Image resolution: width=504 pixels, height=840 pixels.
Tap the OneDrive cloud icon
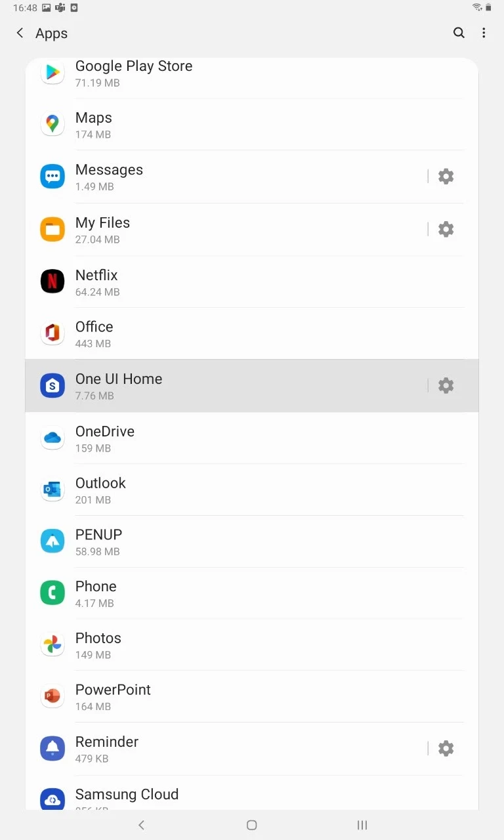pyautogui.click(x=52, y=438)
